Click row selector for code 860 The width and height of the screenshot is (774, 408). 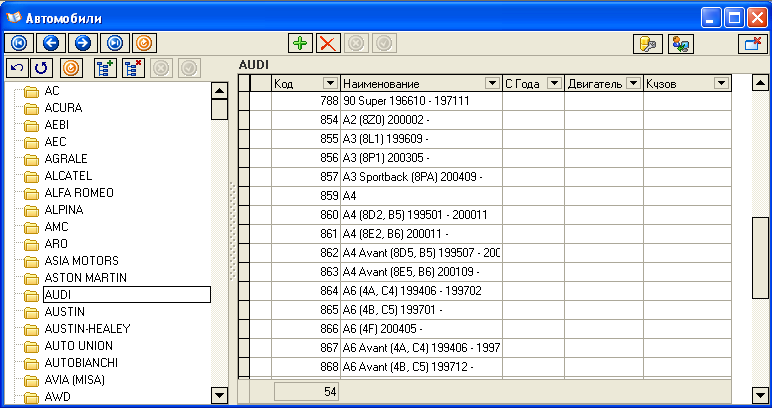tap(244, 215)
